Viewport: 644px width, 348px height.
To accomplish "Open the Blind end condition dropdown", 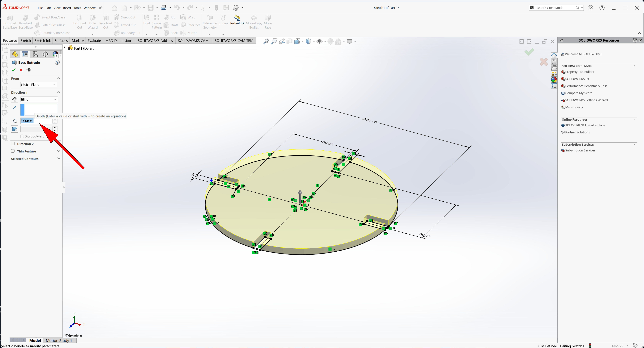I will (x=39, y=99).
